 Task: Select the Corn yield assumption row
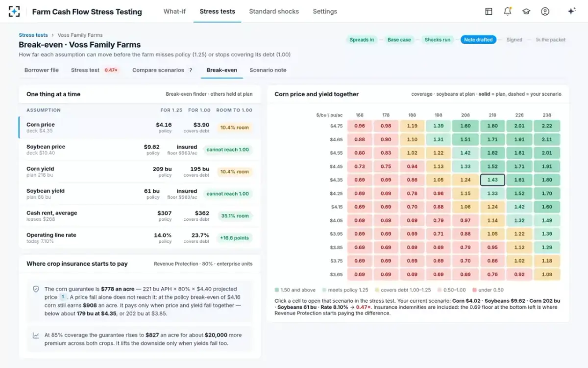click(x=140, y=172)
